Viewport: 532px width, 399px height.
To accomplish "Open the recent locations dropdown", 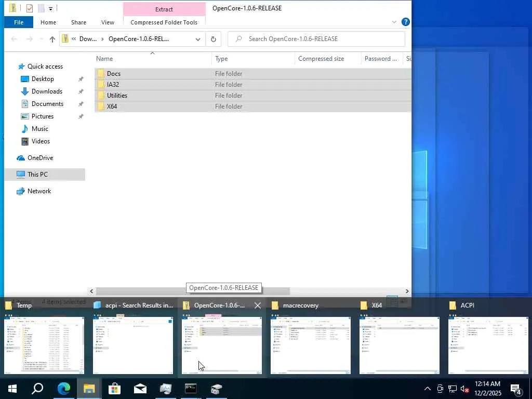I will coord(42,39).
